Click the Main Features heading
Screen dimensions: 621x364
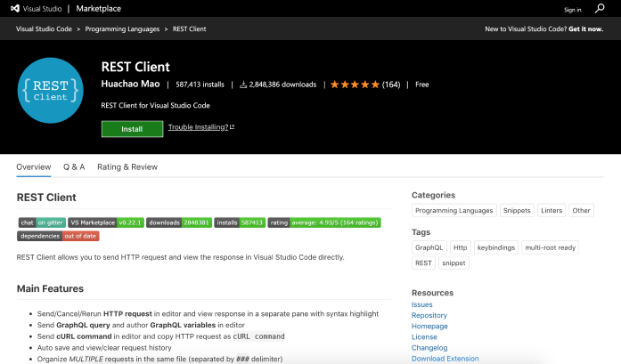click(x=50, y=288)
